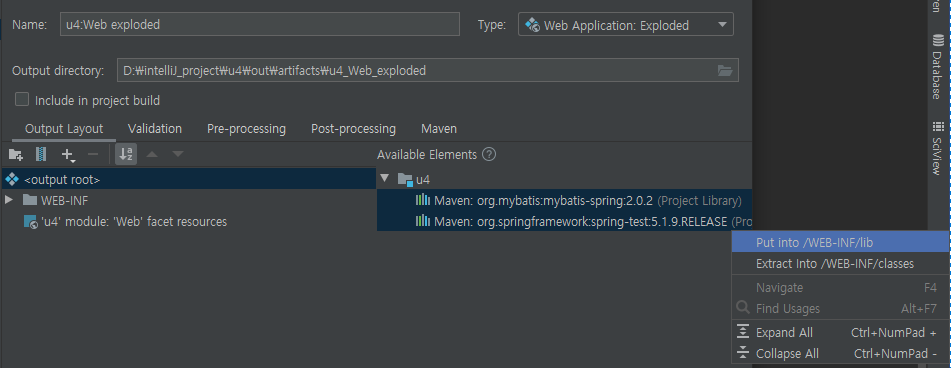This screenshot has width=951, height=368.
Task: Open the Type dropdown Web Application: Exploded
Action: click(x=626, y=25)
